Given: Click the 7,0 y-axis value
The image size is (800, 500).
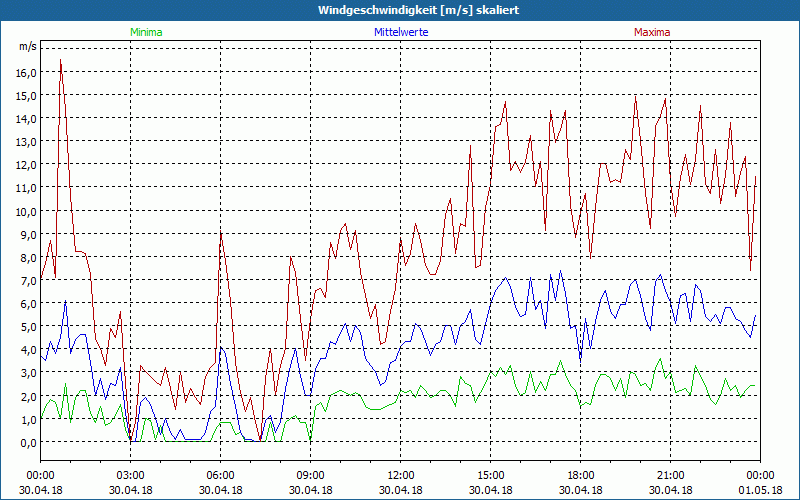Looking at the screenshot, I should pyautogui.click(x=29, y=280).
